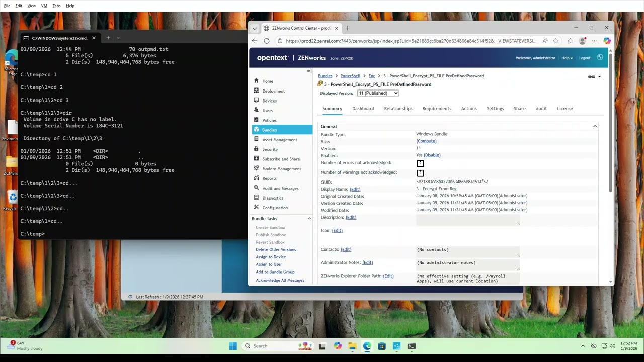
Task: Open the Displayed Version dropdown
Action: [x=378, y=93]
